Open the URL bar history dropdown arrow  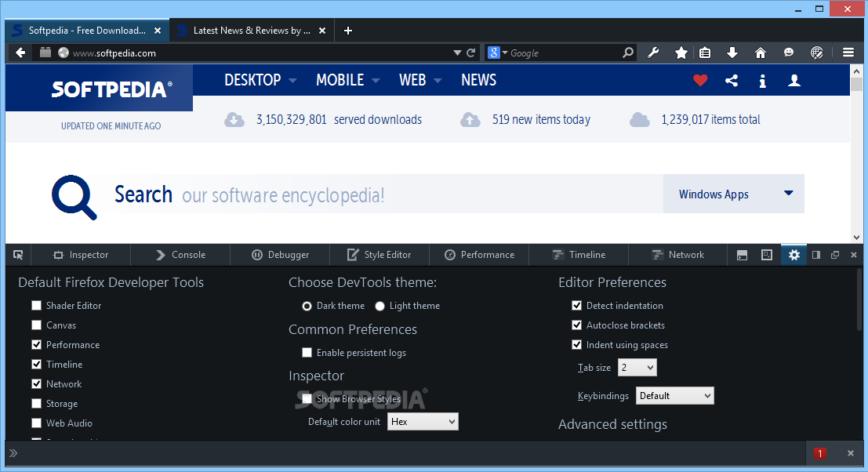pyautogui.click(x=457, y=53)
